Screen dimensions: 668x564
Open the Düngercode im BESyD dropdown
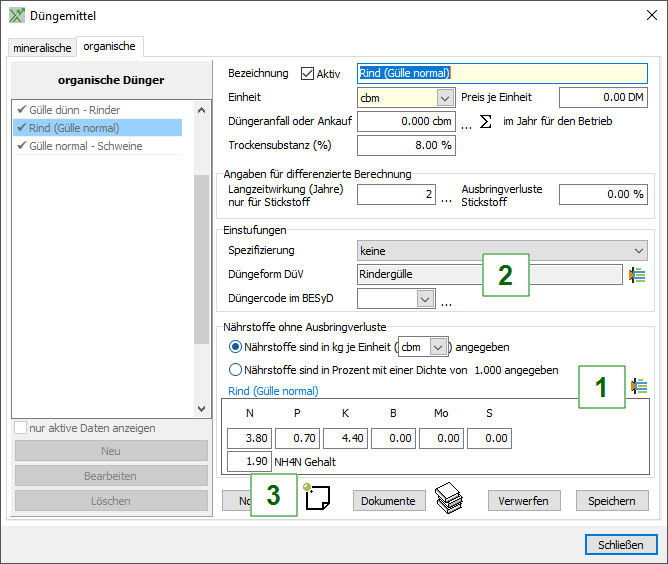point(425,299)
